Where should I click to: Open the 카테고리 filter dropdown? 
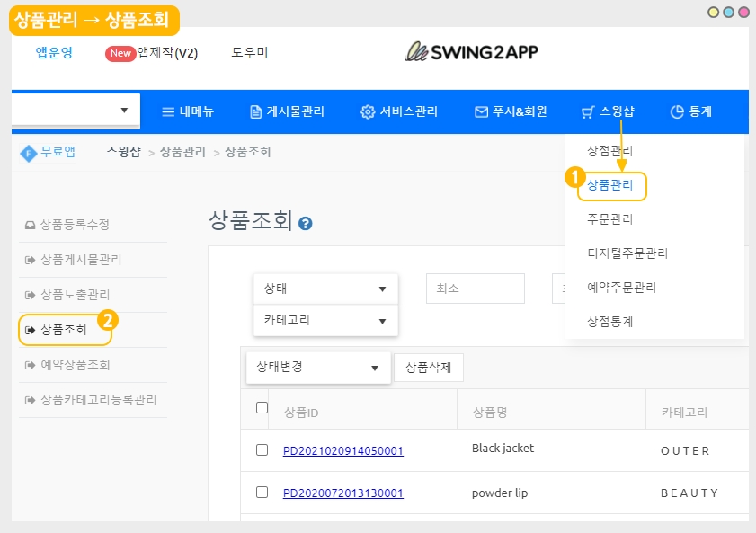coord(325,320)
